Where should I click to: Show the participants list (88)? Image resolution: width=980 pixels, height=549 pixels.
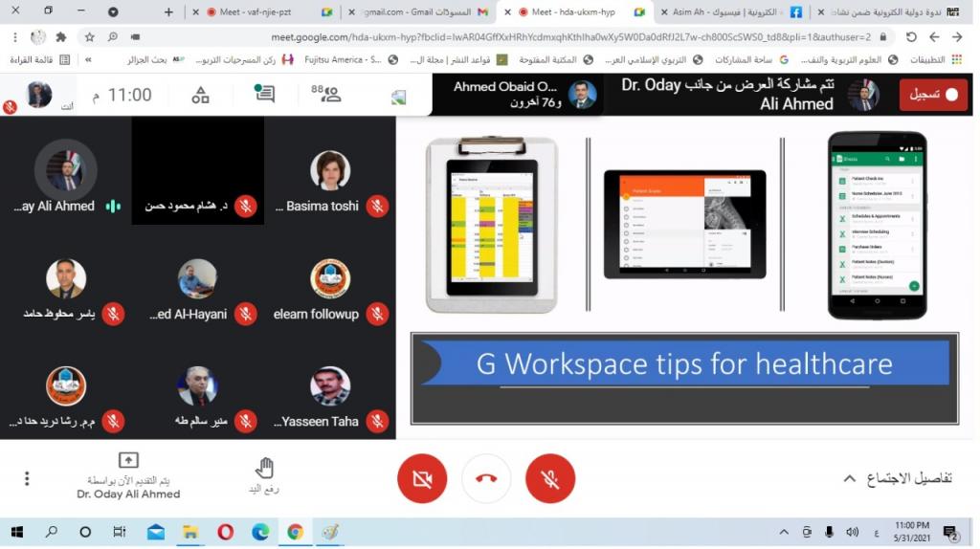[x=325, y=94]
